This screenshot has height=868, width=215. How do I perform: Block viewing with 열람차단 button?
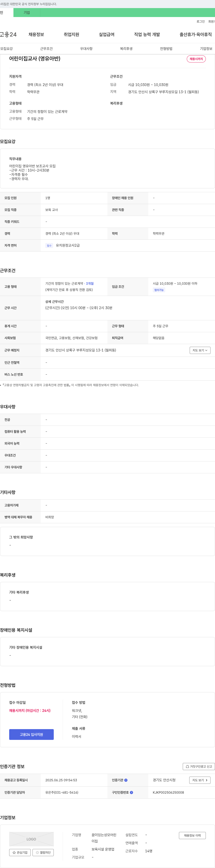pyautogui.click(x=43, y=853)
